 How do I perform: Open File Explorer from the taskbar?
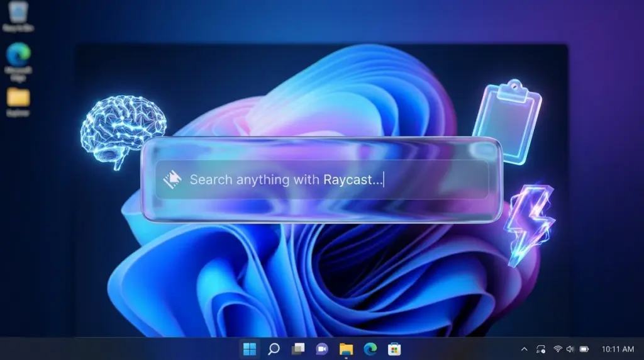tap(346, 349)
